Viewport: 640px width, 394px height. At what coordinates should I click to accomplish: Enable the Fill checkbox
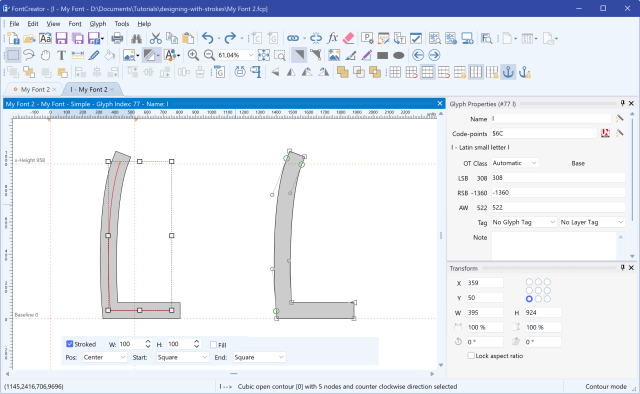(x=213, y=345)
